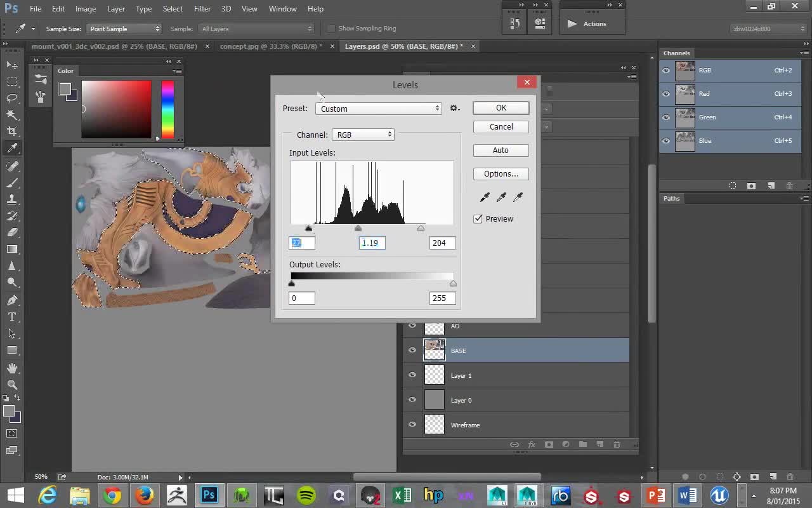The height and width of the screenshot is (508, 812).
Task: Click Link layers icon
Action: pos(514,444)
